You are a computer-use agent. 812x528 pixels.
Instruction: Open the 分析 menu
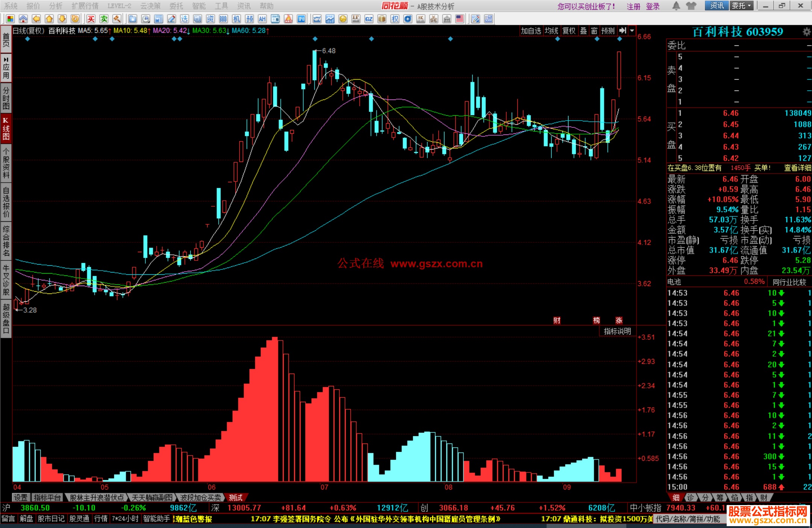[x=56, y=6]
